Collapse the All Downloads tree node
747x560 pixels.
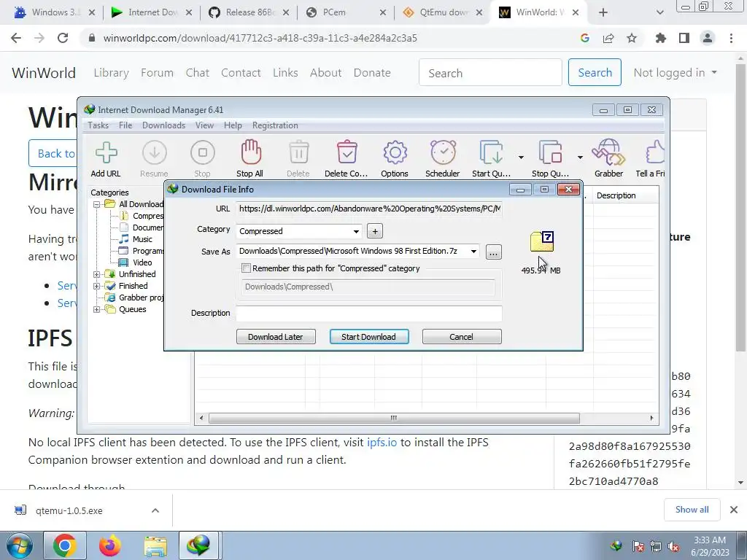[97, 204]
